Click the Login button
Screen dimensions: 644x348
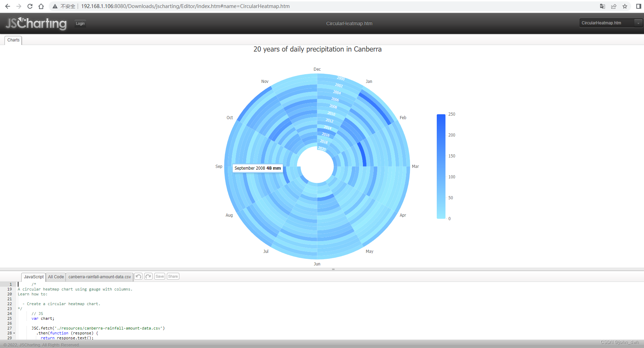point(80,23)
